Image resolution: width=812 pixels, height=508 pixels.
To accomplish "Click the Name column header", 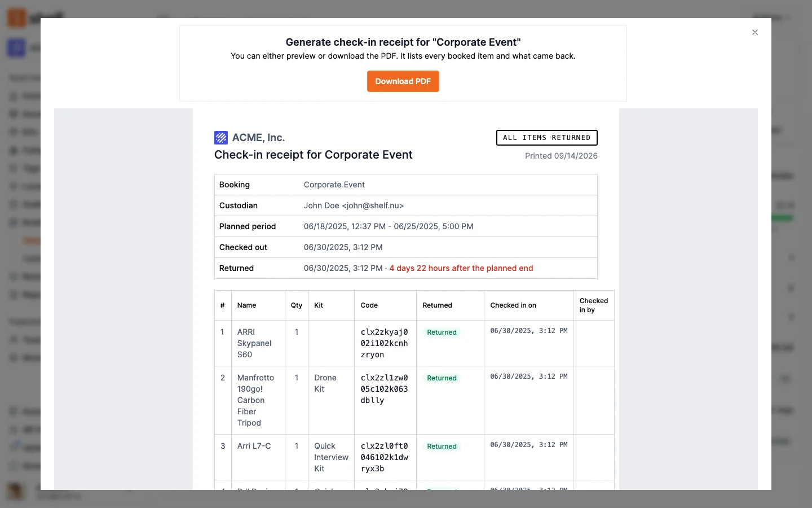I will coord(246,305).
